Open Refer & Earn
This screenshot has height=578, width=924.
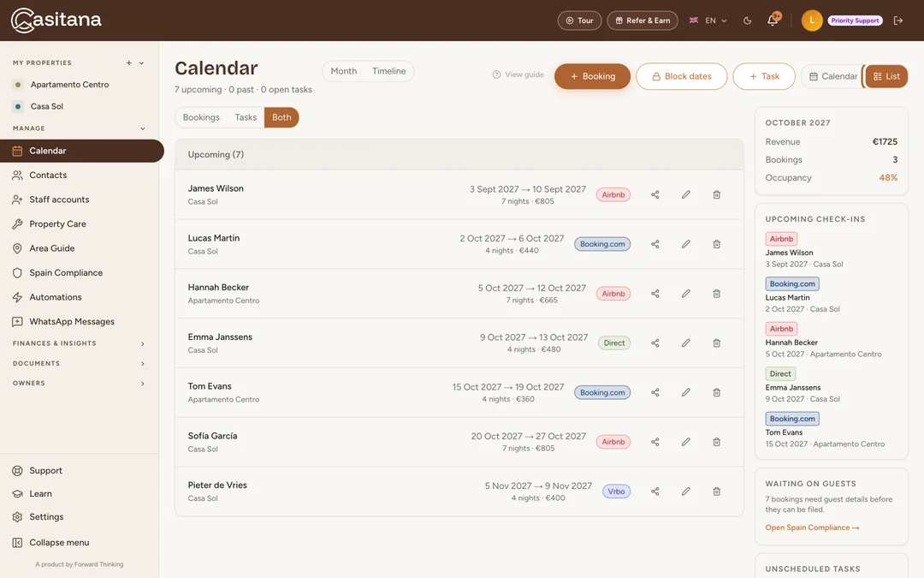coord(643,21)
